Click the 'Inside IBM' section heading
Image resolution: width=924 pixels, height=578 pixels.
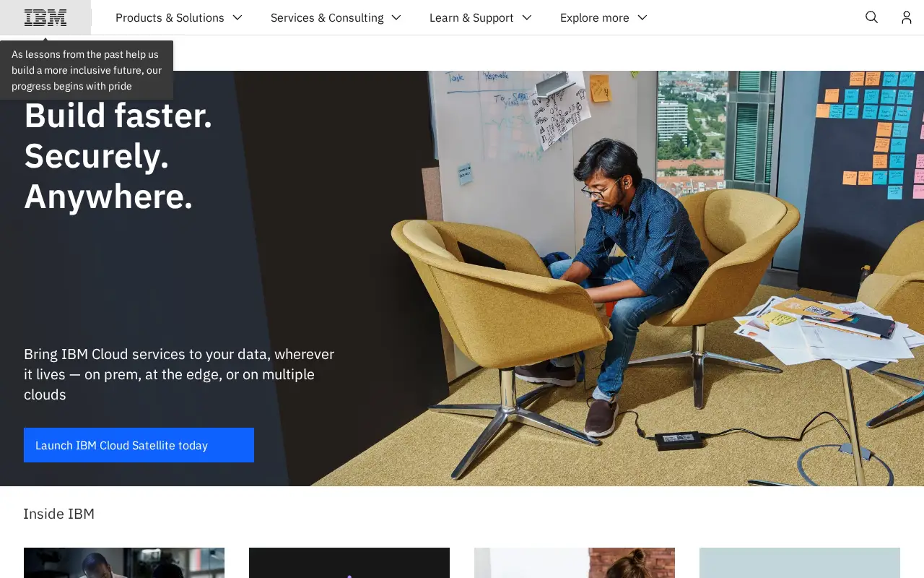tap(59, 514)
